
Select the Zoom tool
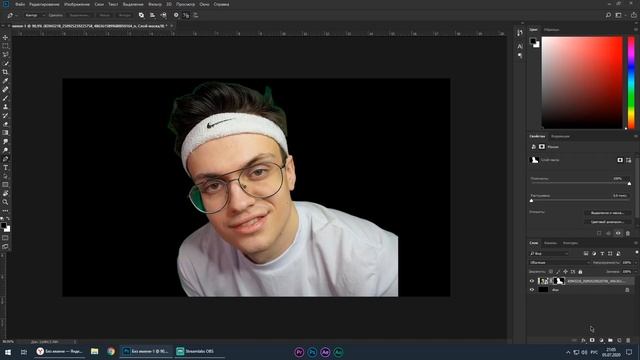tap(5, 202)
